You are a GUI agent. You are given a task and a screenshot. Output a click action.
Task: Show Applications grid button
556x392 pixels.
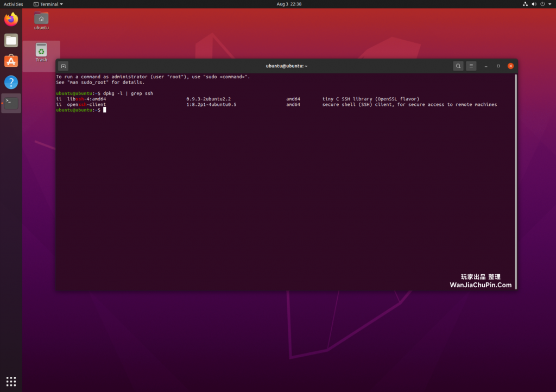(x=11, y=381)
